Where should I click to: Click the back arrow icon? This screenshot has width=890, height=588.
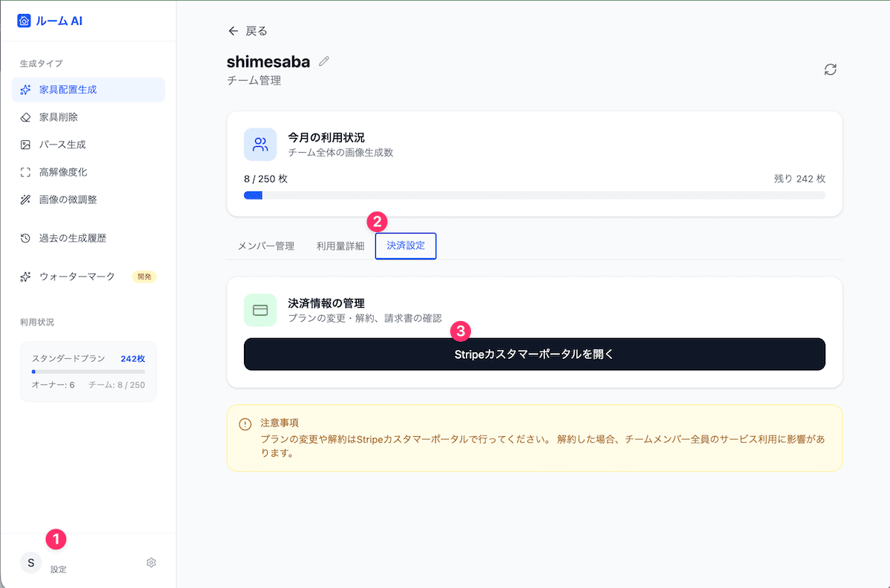pos(233,31)
